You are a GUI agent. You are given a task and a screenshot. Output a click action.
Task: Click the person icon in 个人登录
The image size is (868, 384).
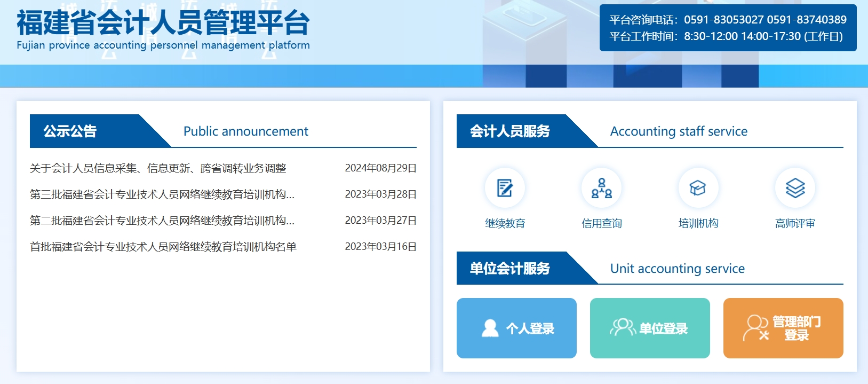click(489, 328)
